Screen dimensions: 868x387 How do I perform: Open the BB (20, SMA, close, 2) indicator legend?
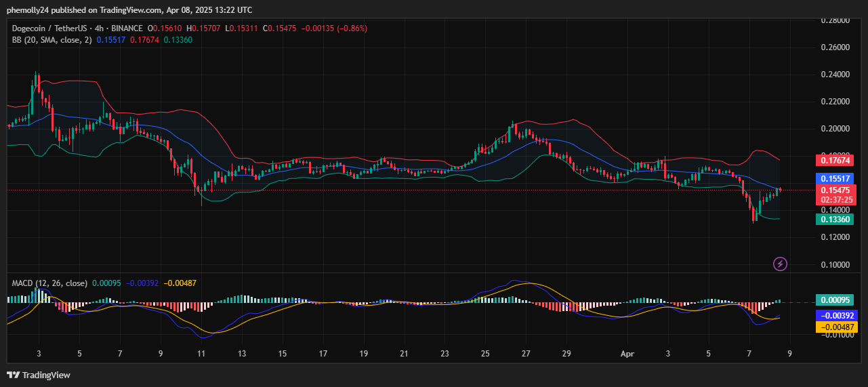click(51, 40)
